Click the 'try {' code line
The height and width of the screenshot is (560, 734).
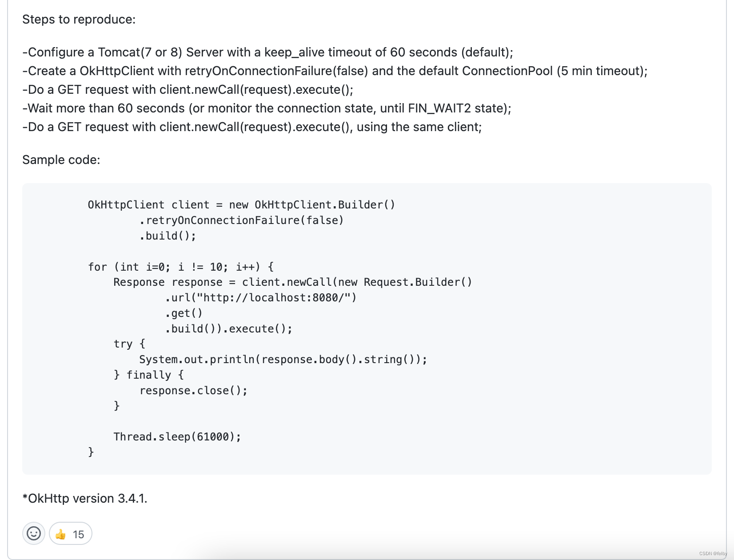[x=129, y=344]
